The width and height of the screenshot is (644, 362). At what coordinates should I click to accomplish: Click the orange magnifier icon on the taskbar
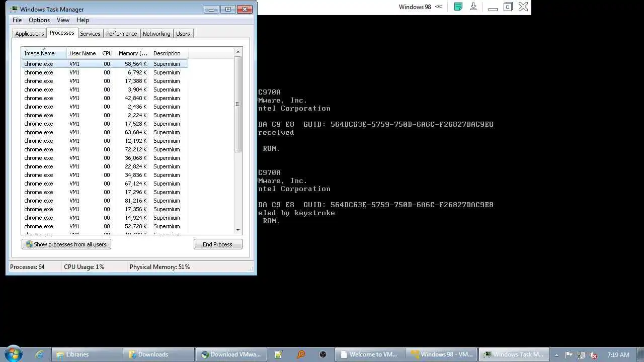(301, 354)
